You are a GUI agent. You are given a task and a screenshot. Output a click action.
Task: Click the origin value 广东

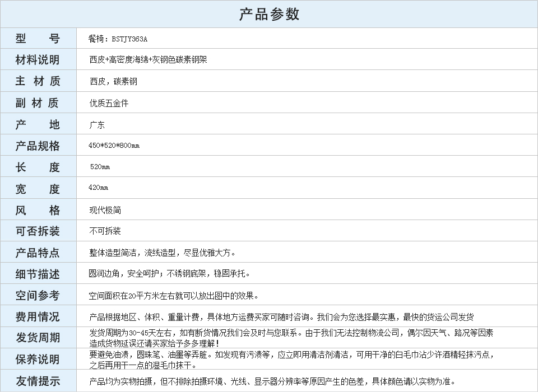(x=97, y=125)
